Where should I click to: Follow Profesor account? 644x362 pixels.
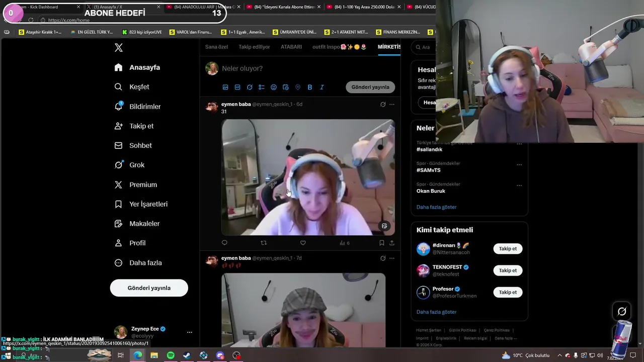tap(508, 292)
